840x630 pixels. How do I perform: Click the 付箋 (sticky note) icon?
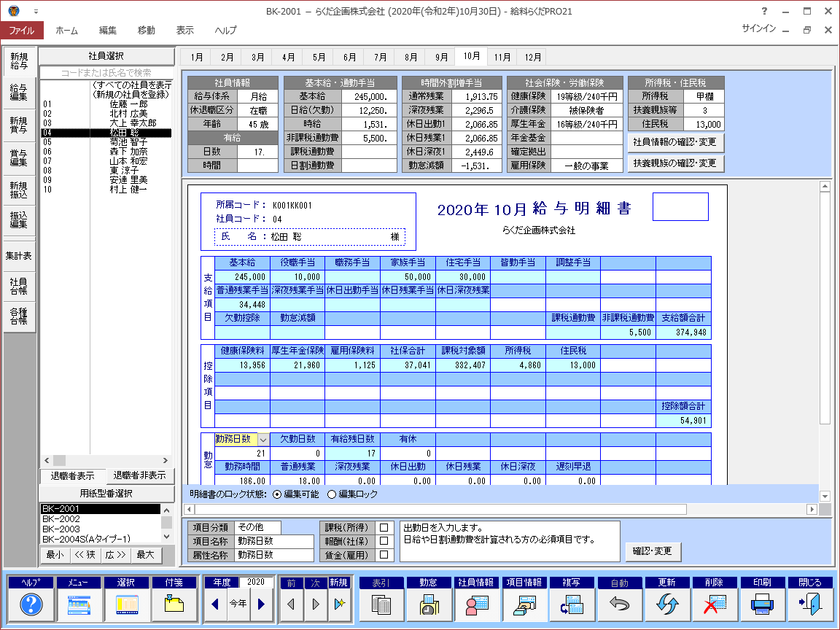point(174,604)
